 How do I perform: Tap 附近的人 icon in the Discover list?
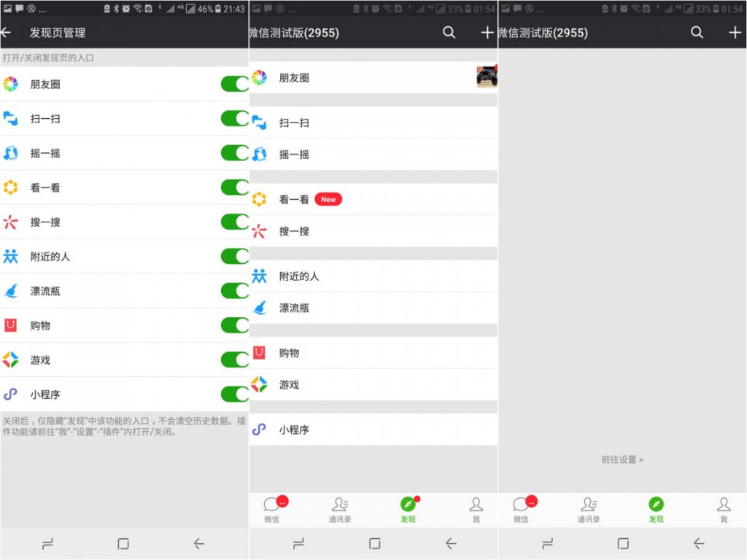[x=259, y=276]
